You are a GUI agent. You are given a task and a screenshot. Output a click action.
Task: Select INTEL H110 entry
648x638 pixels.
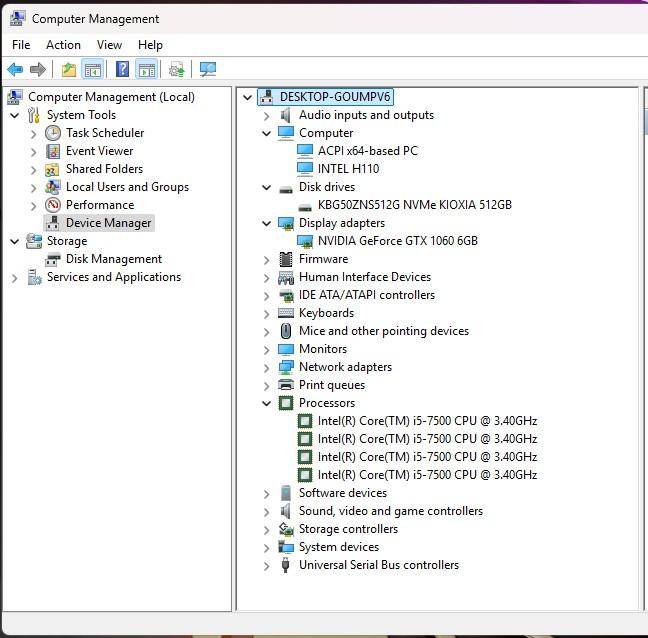pos(348,169)
